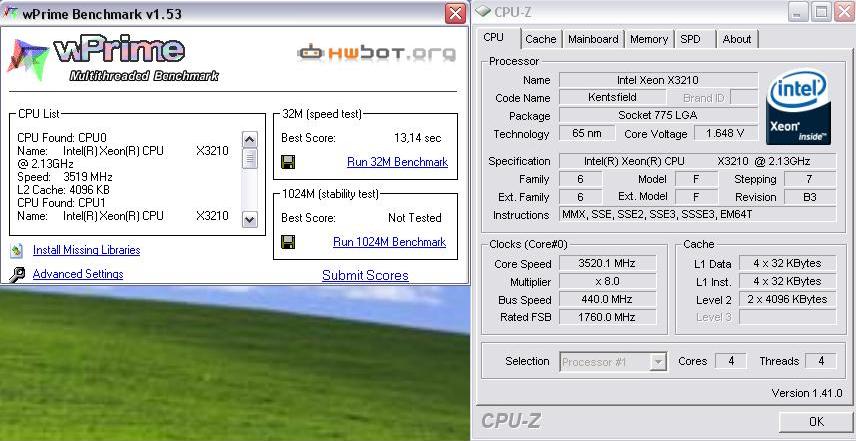Click CPU Found: CPU0 line in CPU List

pyautogui.click(x=62, y=138)
